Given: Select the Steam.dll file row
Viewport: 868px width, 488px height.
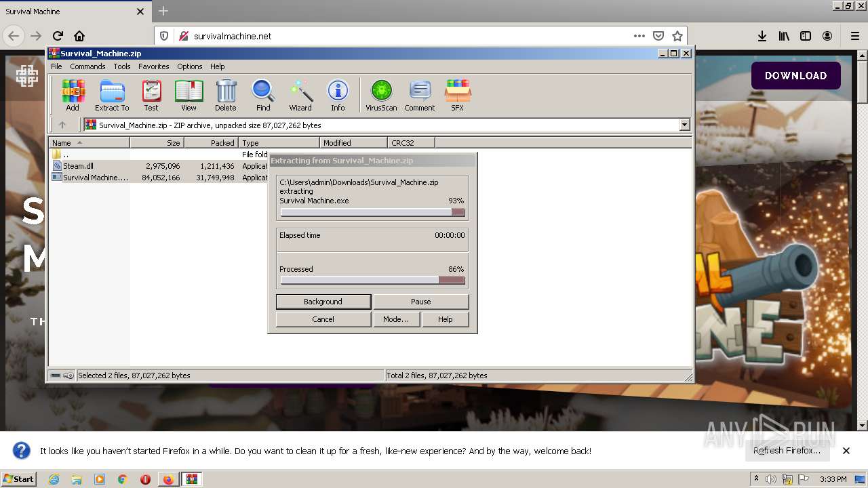Looking at the screenshot, I should pos(157,166).
